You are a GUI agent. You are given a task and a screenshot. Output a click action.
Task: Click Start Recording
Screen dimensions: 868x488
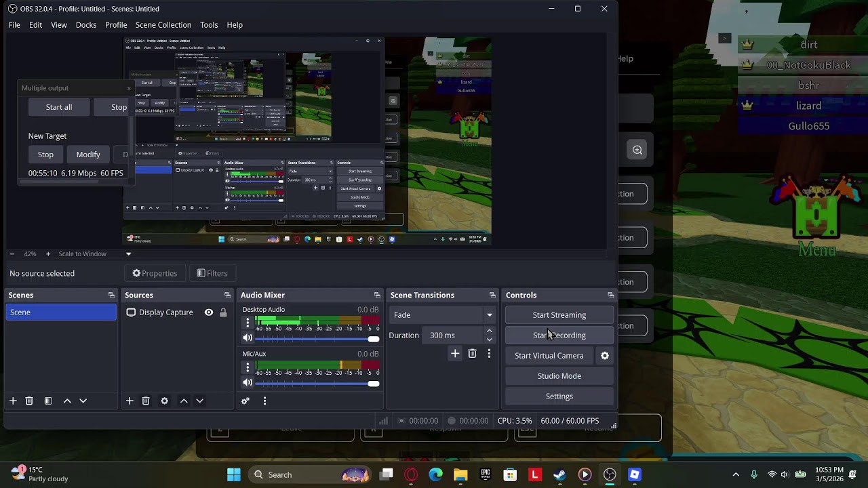[559, 335]
